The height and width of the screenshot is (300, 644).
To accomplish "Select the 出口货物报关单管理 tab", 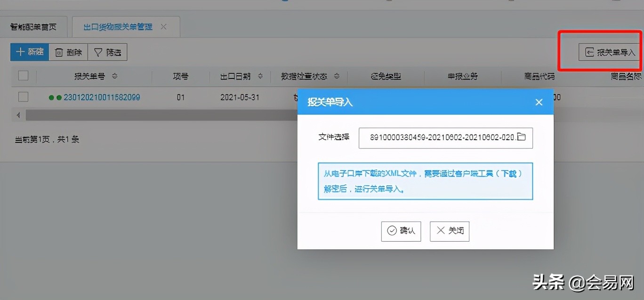I will click(118, 27).
